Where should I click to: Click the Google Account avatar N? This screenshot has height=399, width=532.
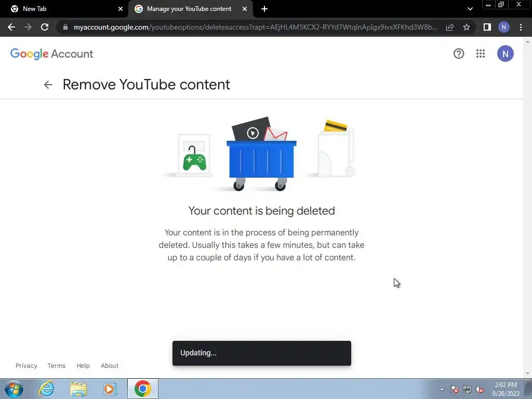tap(505, 54)
